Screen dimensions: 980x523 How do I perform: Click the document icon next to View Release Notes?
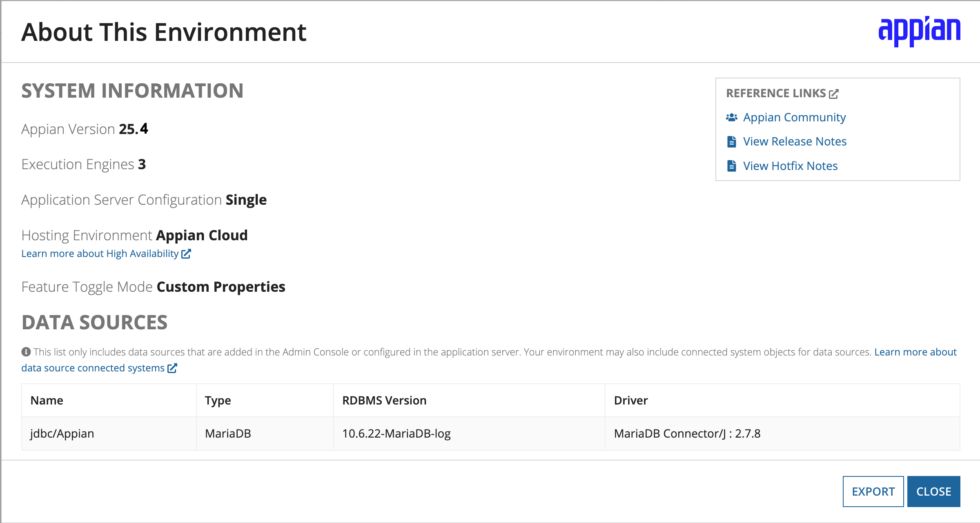(732, 141)
